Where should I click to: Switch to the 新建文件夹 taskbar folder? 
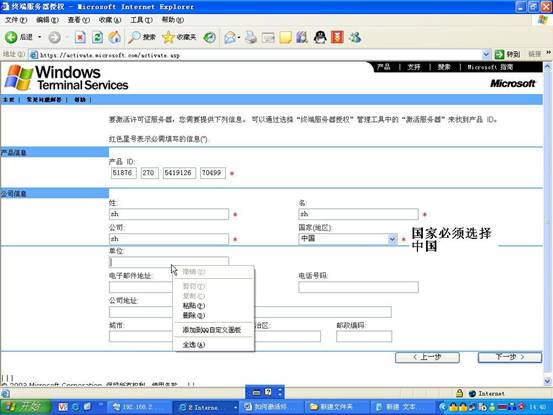pyautogui.click(x=336, y=407)
